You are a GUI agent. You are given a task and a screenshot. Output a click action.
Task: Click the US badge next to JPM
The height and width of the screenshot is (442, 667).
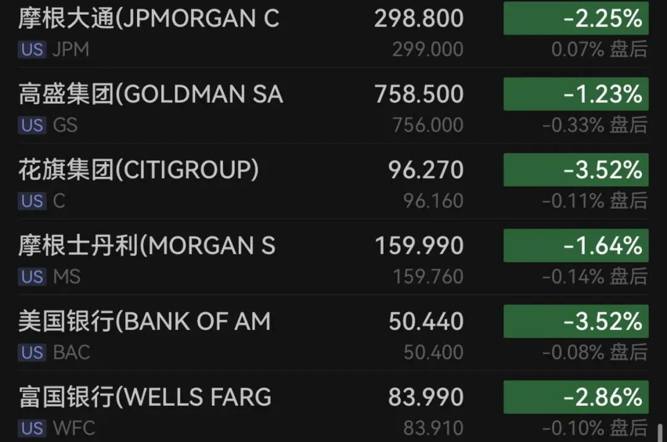(x=32, y=49)
